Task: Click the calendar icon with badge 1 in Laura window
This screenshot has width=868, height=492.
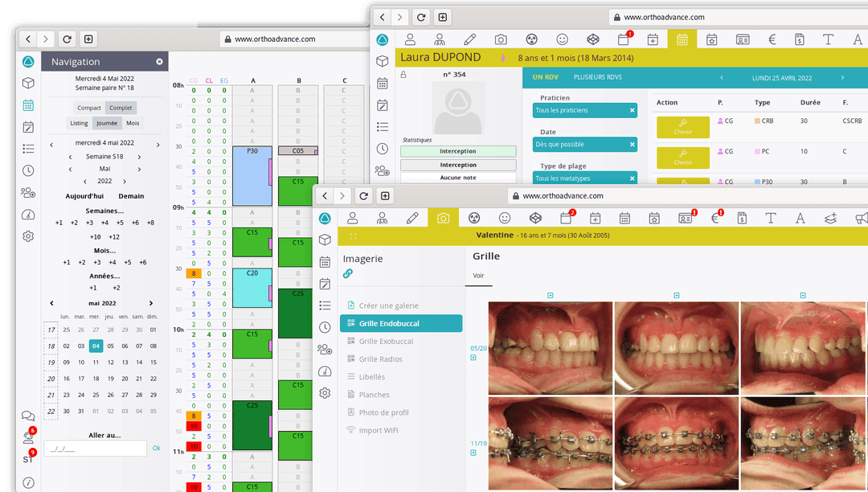Action: (x=624, y=39)
